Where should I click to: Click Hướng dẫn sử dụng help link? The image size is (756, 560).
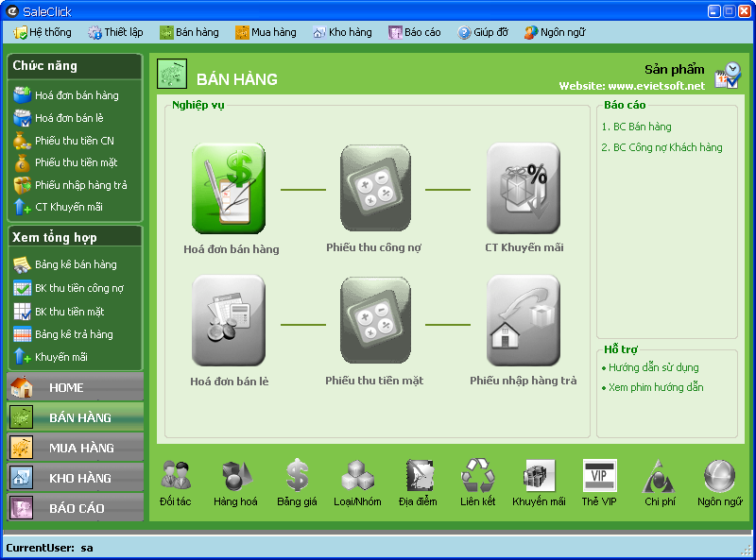650,367
